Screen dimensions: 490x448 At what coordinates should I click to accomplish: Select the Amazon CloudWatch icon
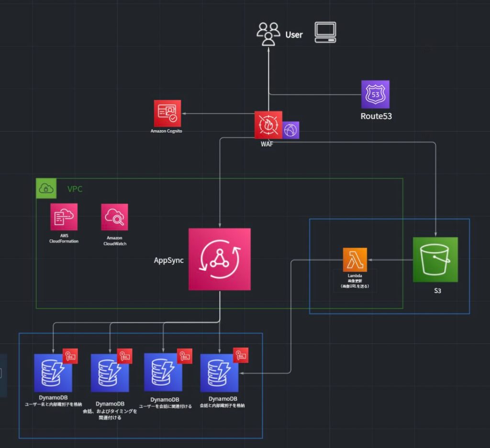[x=115, y=217]
